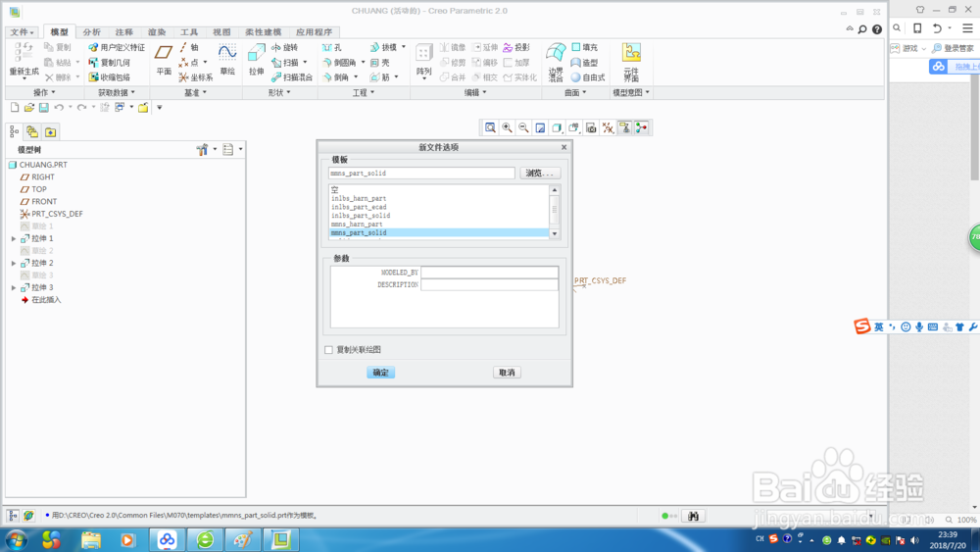The image size is (980, 552).
Task: Open the 边界混合 (Boundary Blend) tool
Action: (556, 63)
